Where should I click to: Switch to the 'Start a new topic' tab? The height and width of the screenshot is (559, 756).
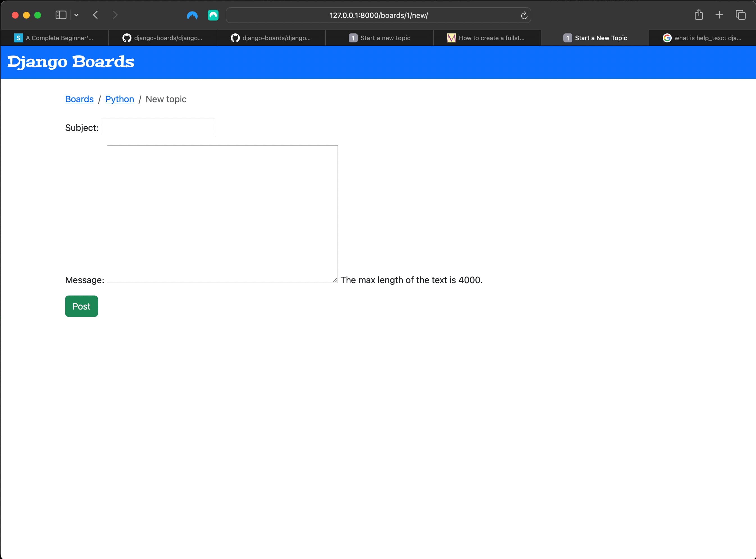click(x=379, y=38)
